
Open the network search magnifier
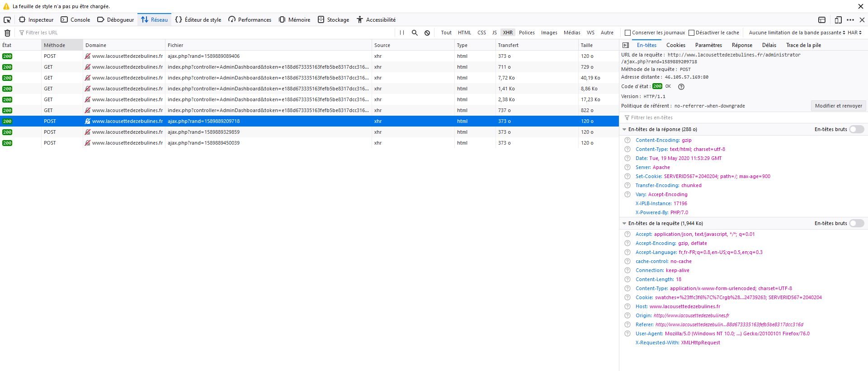pyautogui.click(x=415, y=33)
